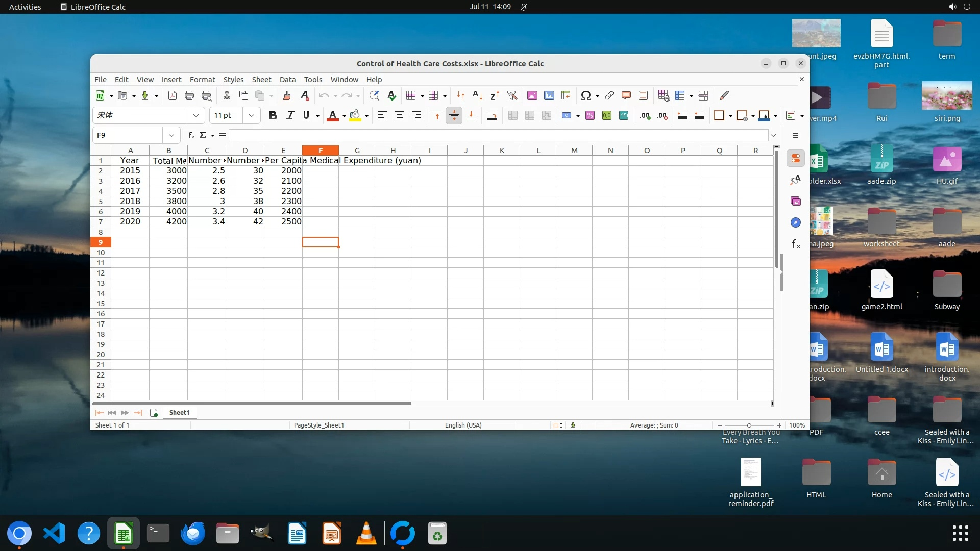Switch to the Sheet1 tab
The height and width of the screenshot is (551, 980).
tap(179, 412)
